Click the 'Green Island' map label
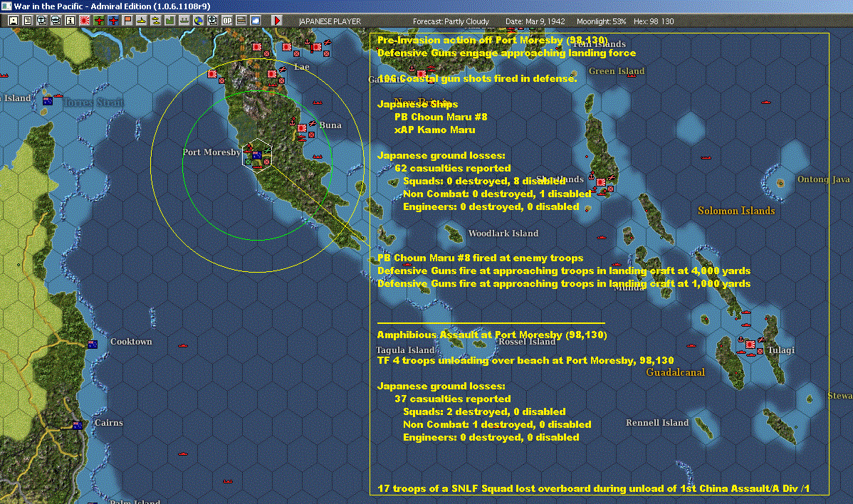 coord(617,71)
